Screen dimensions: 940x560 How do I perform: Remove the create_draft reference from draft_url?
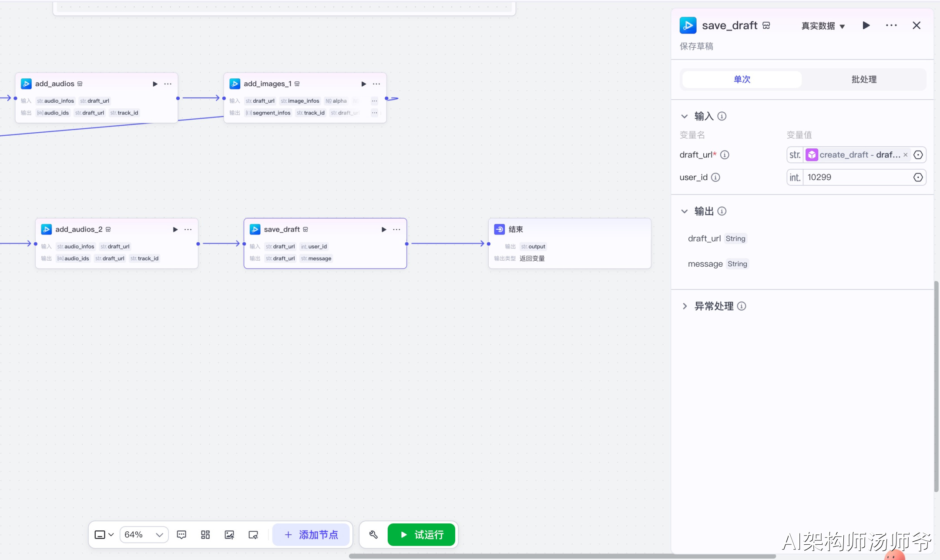[905, 155]
